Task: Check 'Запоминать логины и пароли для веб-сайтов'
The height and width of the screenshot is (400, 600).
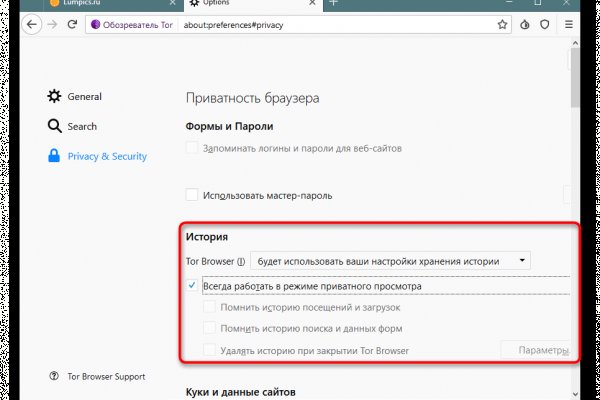Action: pyautogui.click(x=192, y=148)
